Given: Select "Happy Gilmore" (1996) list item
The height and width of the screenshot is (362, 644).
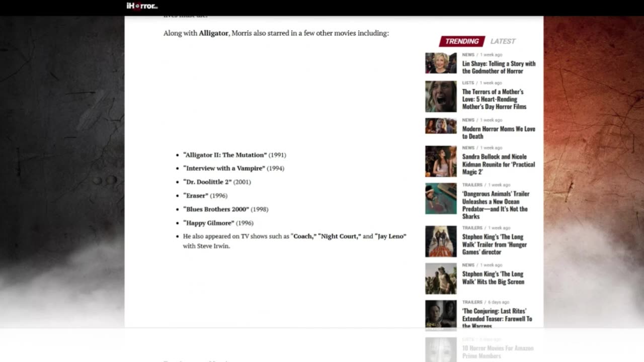Looking at the screenshot, I should (x=218, y=223).
